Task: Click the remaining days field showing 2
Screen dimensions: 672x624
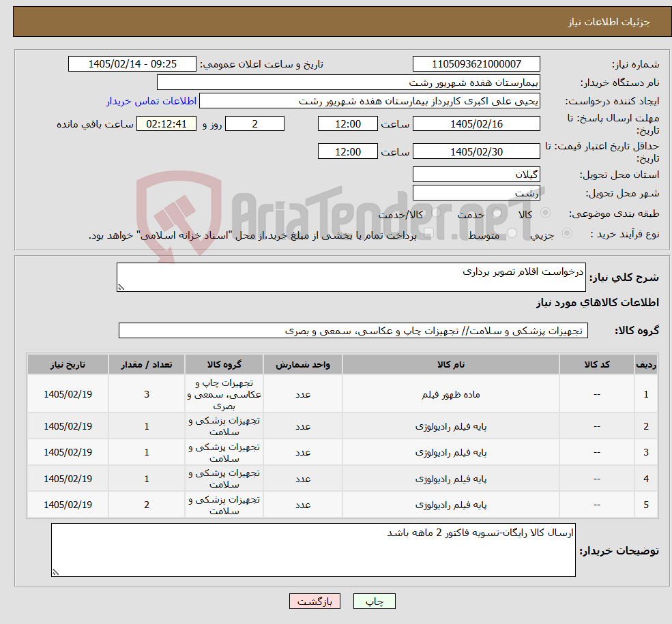Action: click(254, 123)
